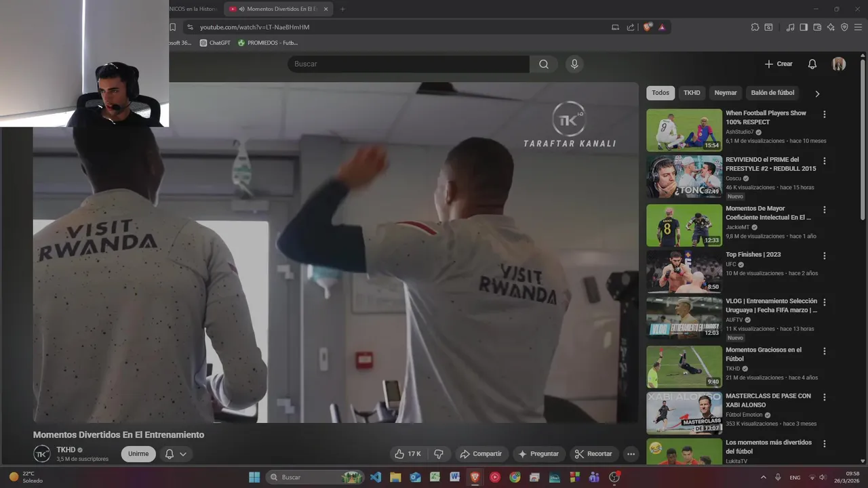Open the Leo AI sparkle icon
Screen dimensions: 868x488
pyautogui.click(x=831, y=27)
